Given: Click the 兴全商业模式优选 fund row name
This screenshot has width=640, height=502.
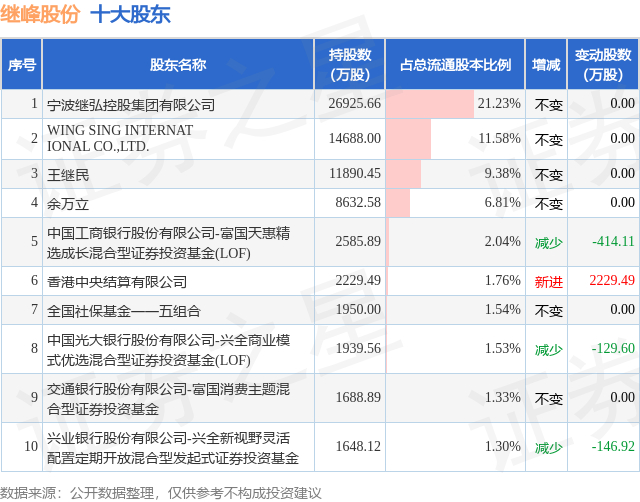Looking at the screenshot, I should coord(169,350).
